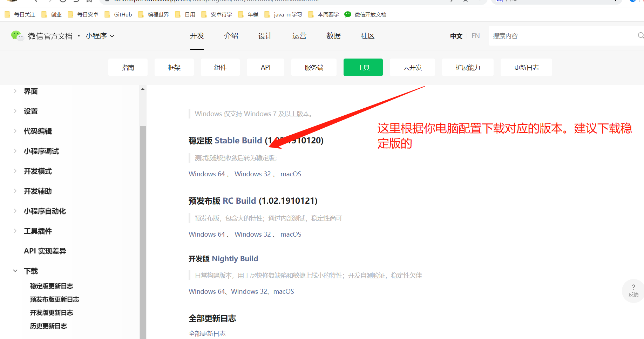644x339 pixels.
Task: Select the green 工具 sub-navigation button
Action: 363,67
